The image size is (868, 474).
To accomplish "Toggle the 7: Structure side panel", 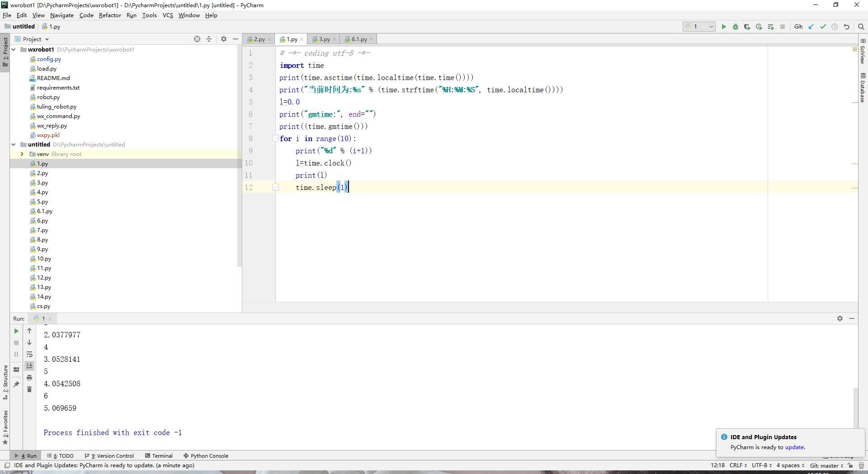I will click(5, 383).
